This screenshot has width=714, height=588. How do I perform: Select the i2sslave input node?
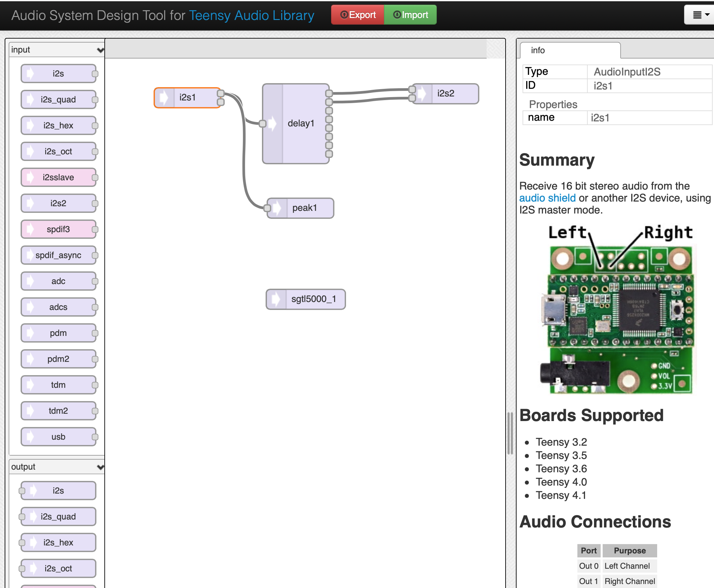click(59, 177)
